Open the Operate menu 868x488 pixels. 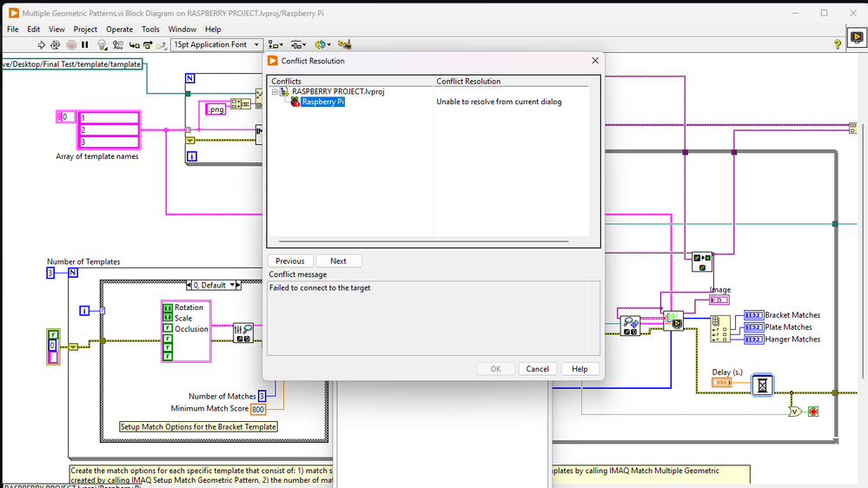click(x=120, y=30)
